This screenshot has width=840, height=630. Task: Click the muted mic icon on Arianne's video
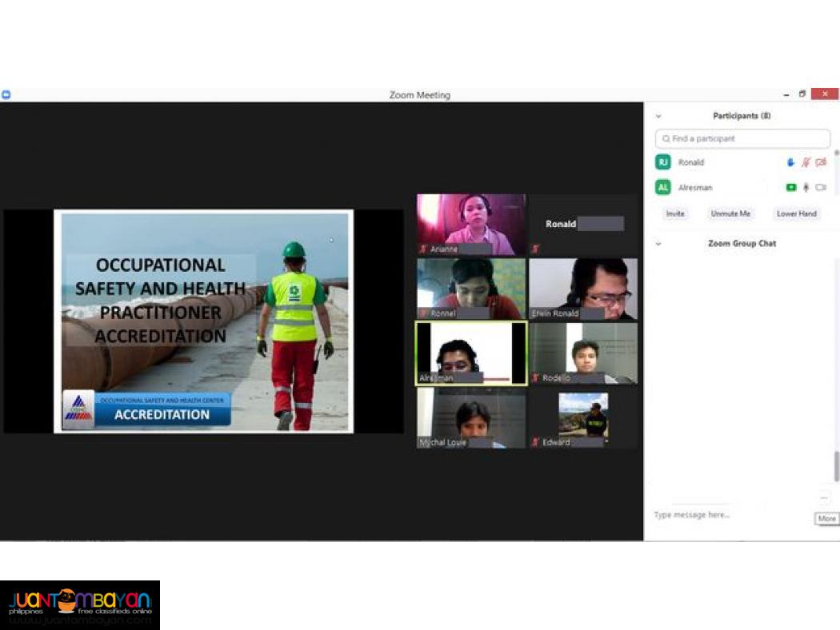click(422, 249)
